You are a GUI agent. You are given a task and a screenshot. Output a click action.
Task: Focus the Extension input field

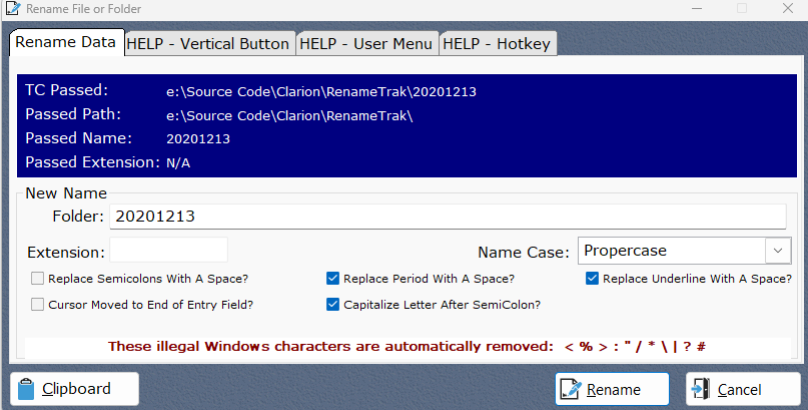click(x=168, y=250)
